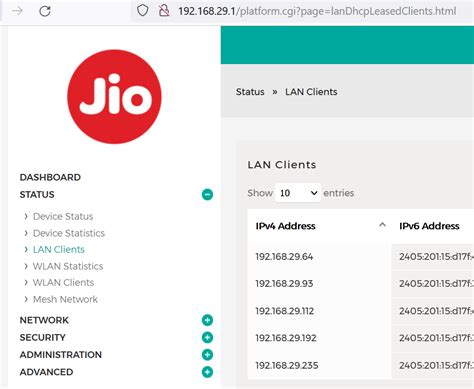Click the Jio logo

(x=114, y=97)
